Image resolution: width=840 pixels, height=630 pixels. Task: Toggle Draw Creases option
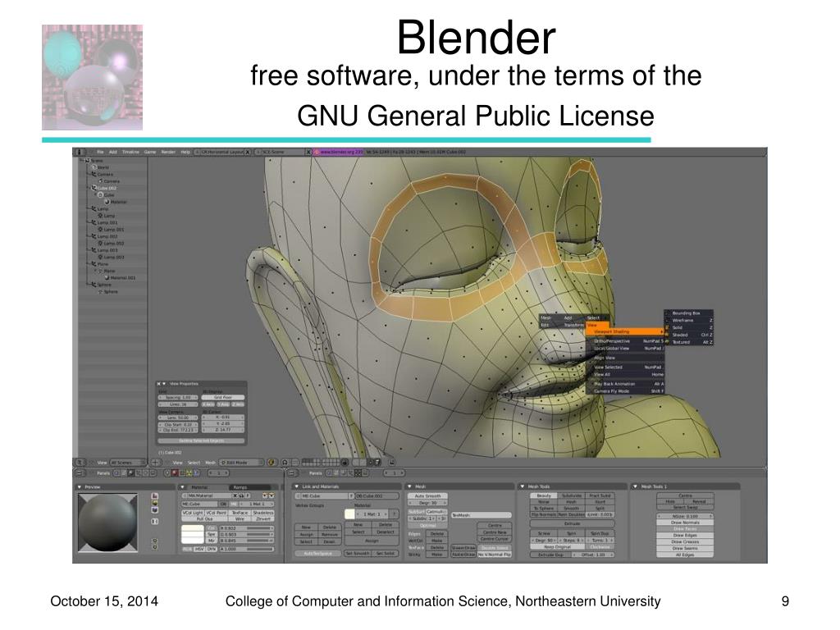coord(685,541)
